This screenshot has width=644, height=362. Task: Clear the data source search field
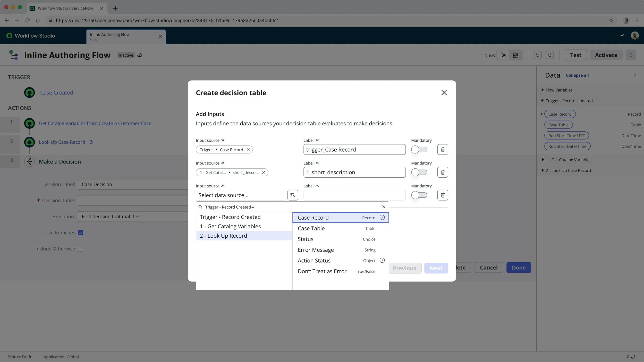pos(384,207)
